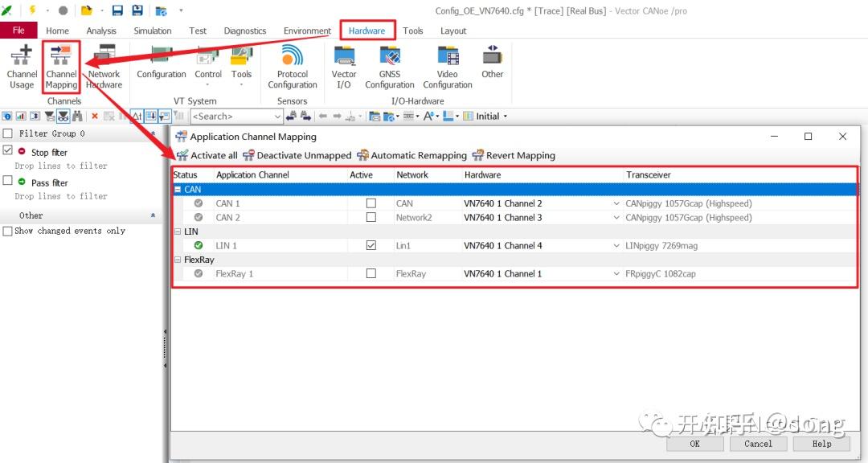Click the Application Channel column header
The image size is (868, 463).
point(252,174)
